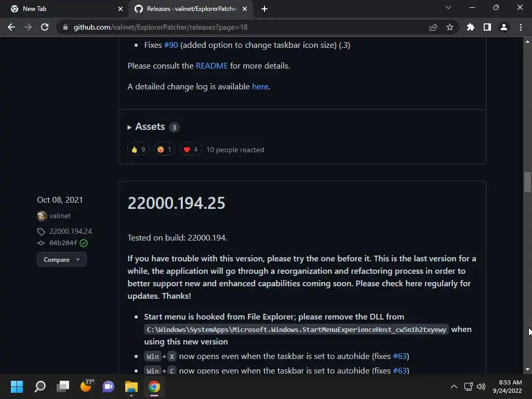Open Chrome extensions puzzle icon

[x=471, y=27]
